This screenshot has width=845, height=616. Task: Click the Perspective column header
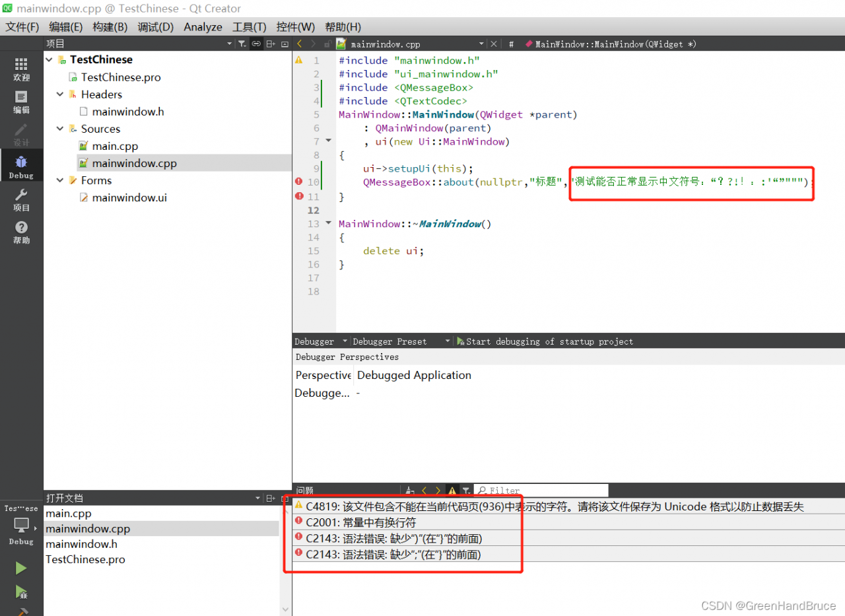[323, 375]
